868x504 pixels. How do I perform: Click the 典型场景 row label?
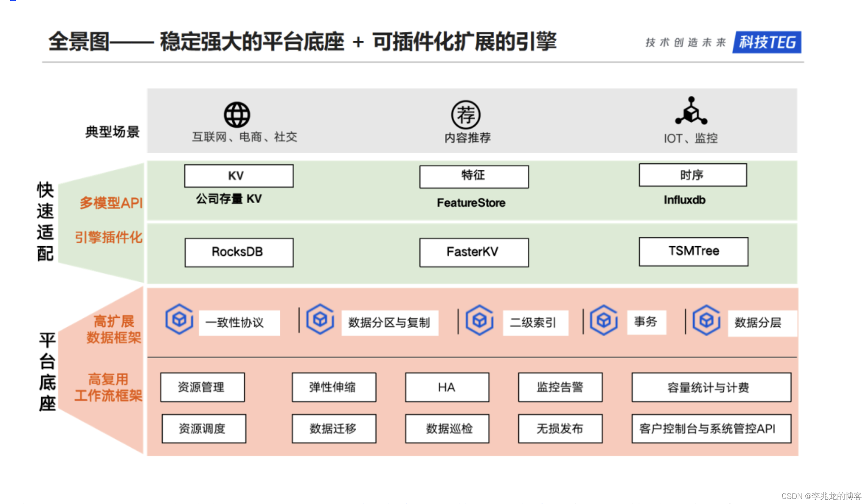(x=112, y=132)
